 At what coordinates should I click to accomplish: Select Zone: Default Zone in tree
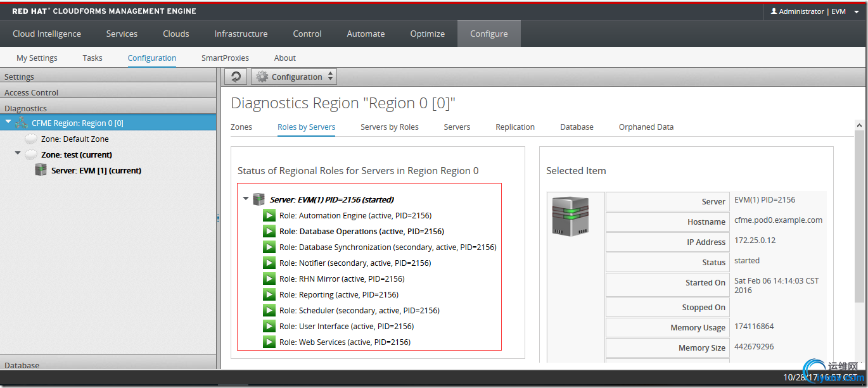point(75,139)
